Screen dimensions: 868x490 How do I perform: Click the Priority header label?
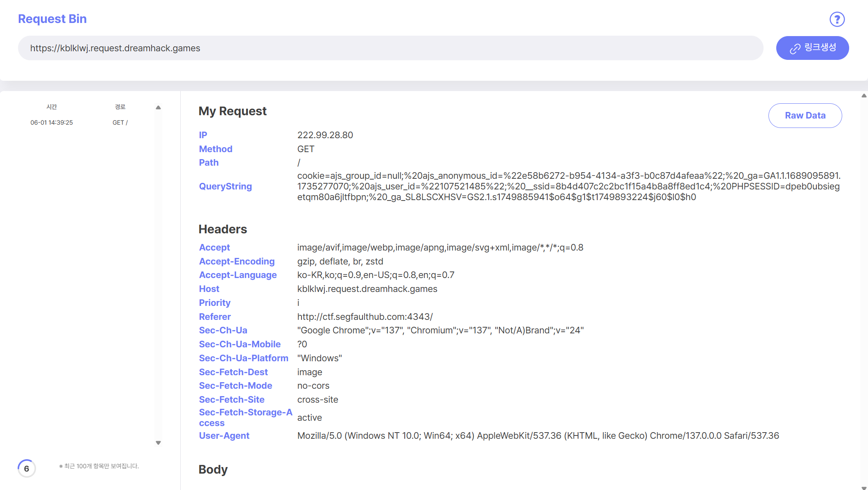215,303
